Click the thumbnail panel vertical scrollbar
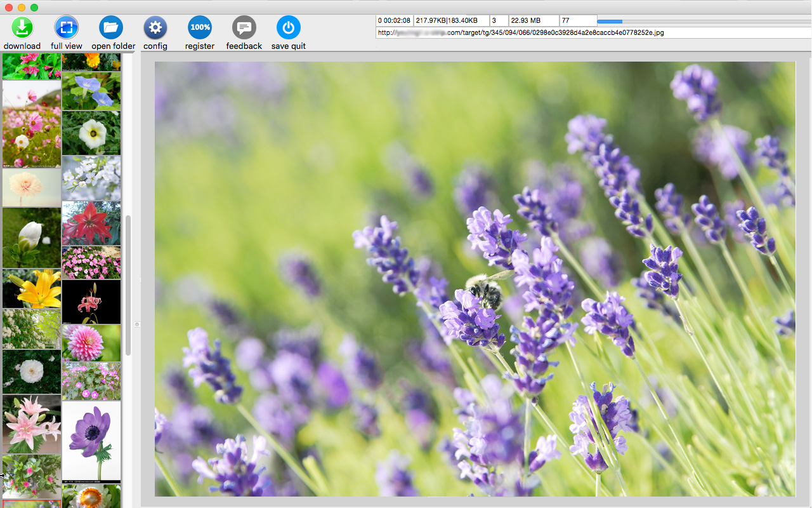The height and width of the screenshot is (508, 812). point(128,286)
